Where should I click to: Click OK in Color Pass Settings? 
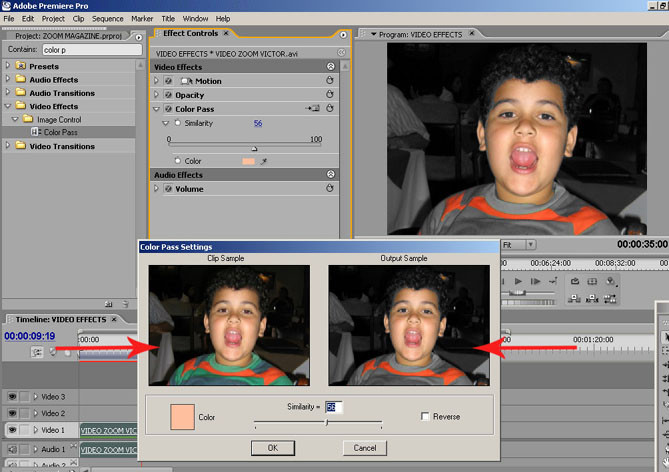click(273, 448)
